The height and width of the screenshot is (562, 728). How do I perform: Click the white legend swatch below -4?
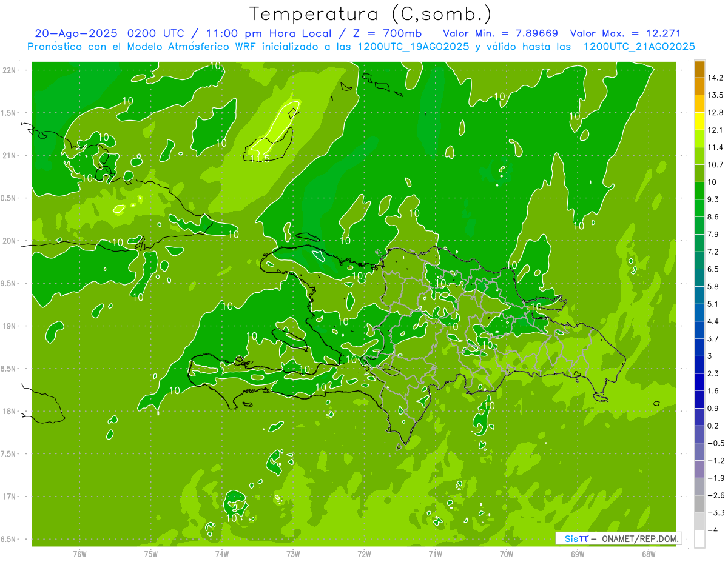click(699, 539)
